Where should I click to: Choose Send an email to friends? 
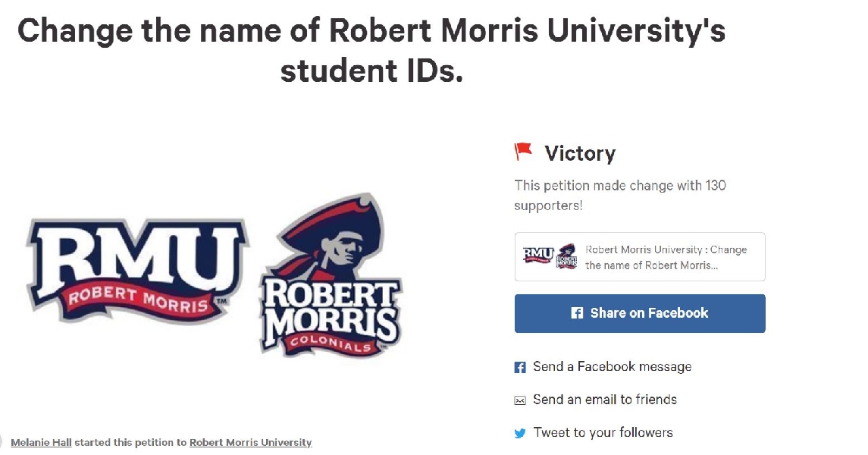pyautogui.click(x=605, y=400)
